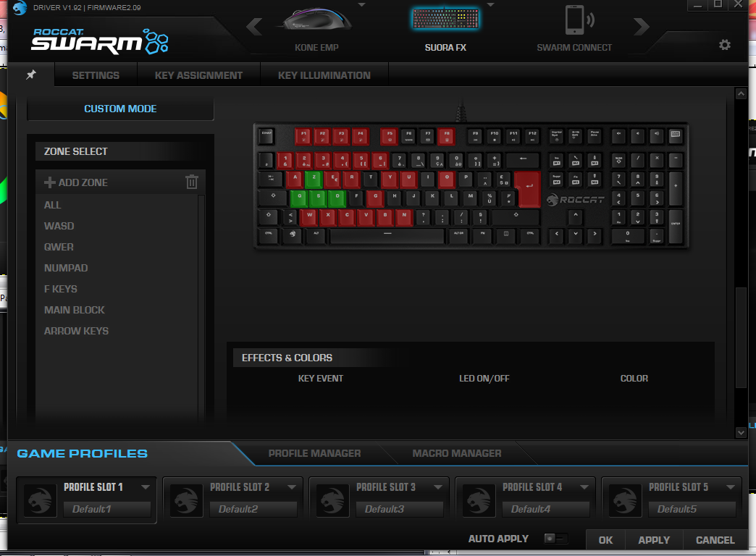Select the volume down key

637,135
